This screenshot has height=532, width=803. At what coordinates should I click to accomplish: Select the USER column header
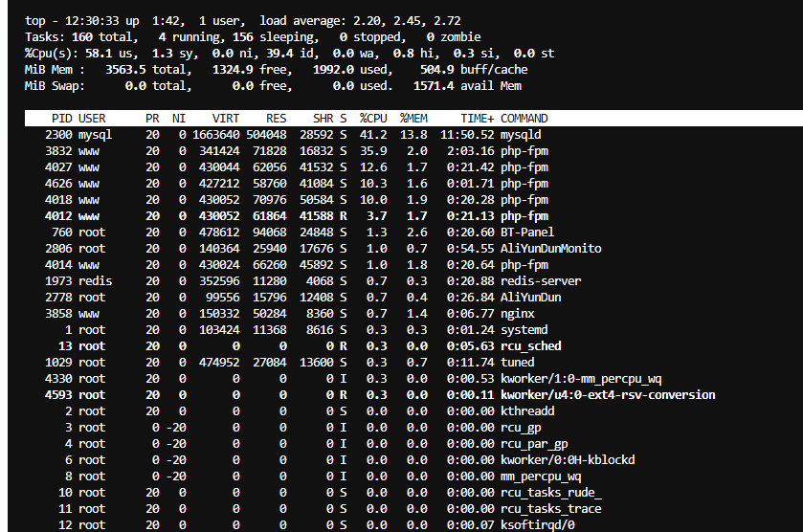(x=92, y=119)
